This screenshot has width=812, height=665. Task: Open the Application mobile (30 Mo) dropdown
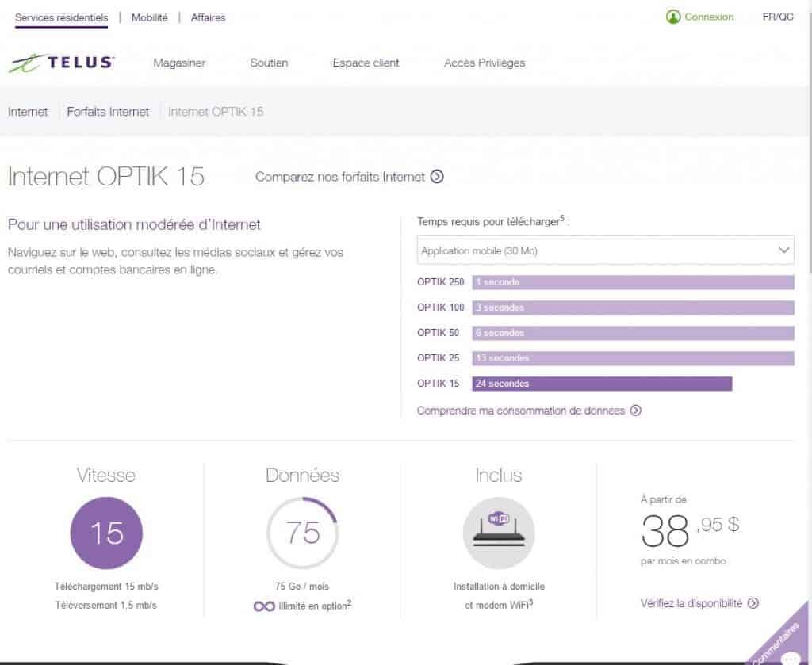605,250
